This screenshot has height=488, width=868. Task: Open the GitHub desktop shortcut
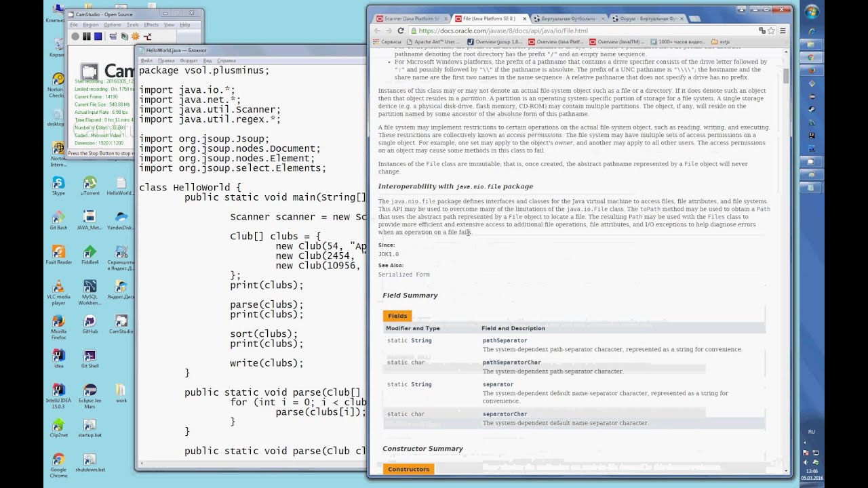click(90, 324)
